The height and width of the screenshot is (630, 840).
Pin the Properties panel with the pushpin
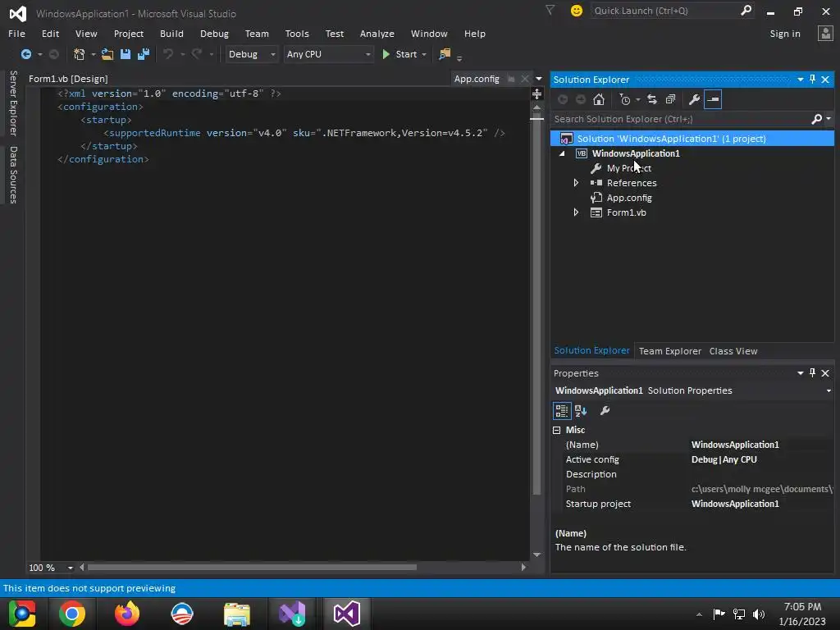pyautogui.click(x=813, y=373)
